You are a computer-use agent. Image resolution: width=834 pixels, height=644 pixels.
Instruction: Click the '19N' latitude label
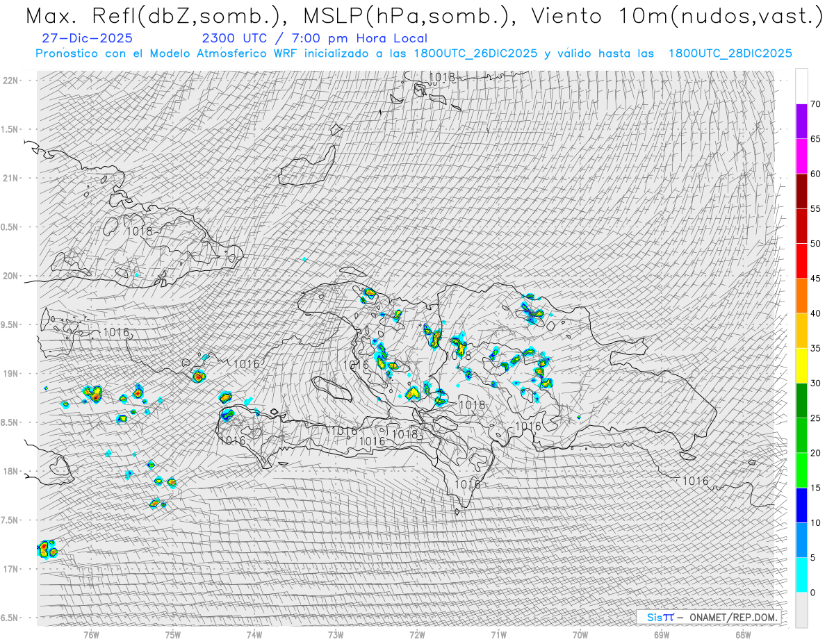coord(11,374)
